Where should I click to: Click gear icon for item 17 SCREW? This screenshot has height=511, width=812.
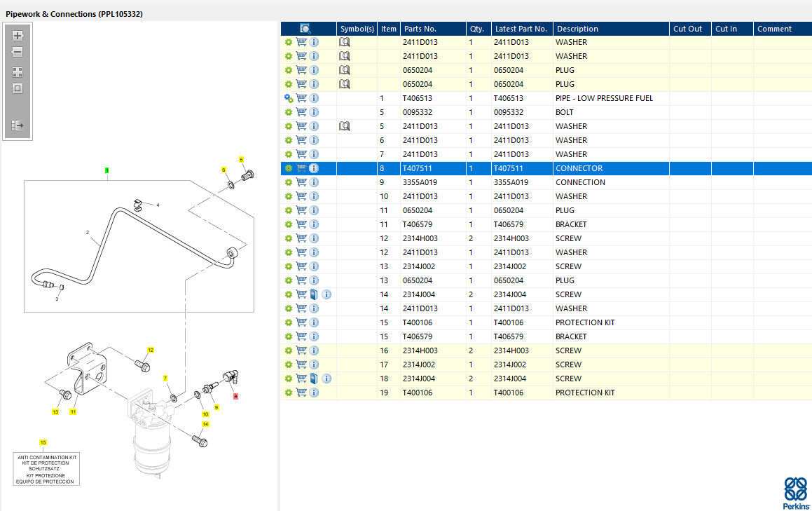(x=289, y=364)
